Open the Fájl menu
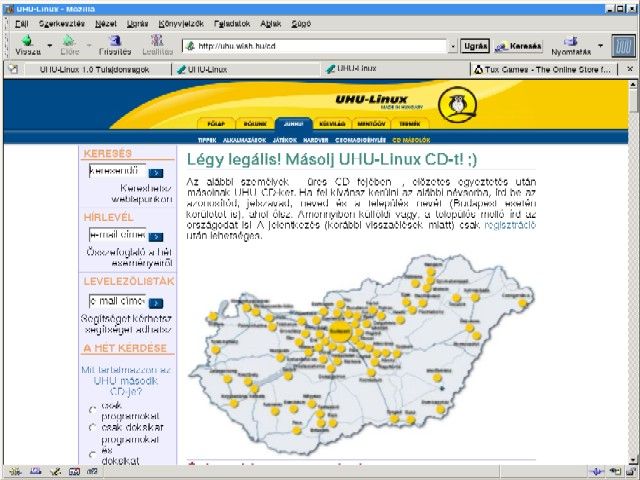The width and height of the screenshot is (640, 480). coord(22,24)
